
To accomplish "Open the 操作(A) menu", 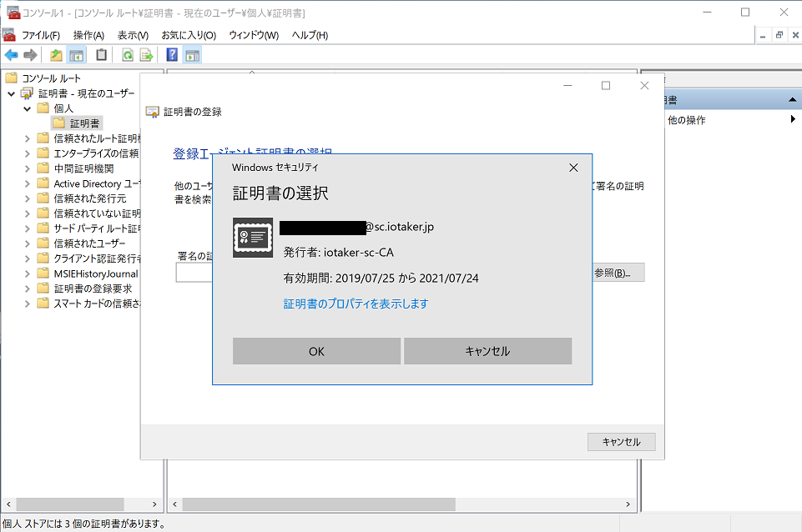I will pyautogui.click(x=88, y=35).
